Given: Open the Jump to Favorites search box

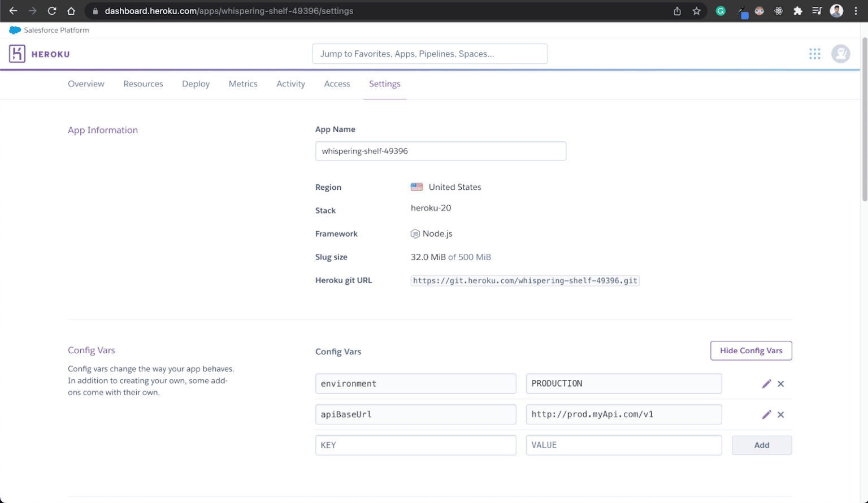Looking at the screenshot, I should [429, 53].
